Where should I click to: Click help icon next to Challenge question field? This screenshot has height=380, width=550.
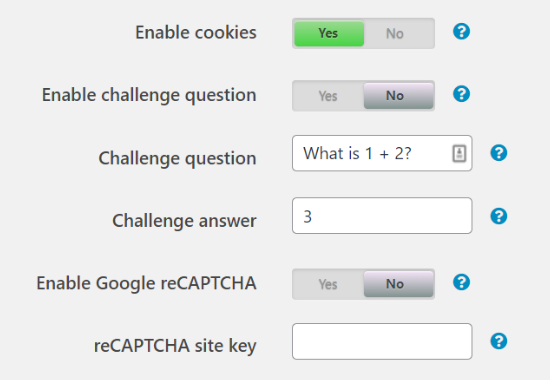[x=498, y=153]
